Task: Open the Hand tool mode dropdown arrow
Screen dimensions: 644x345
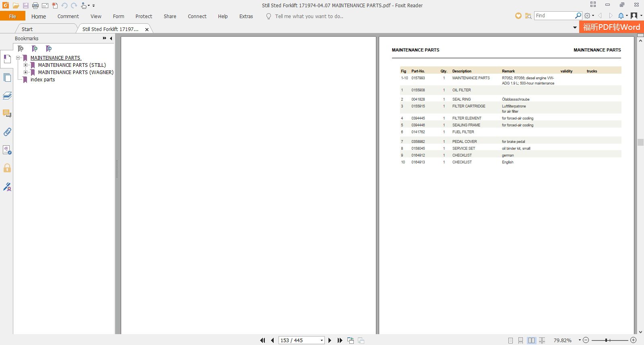Action: pos(89,6)
